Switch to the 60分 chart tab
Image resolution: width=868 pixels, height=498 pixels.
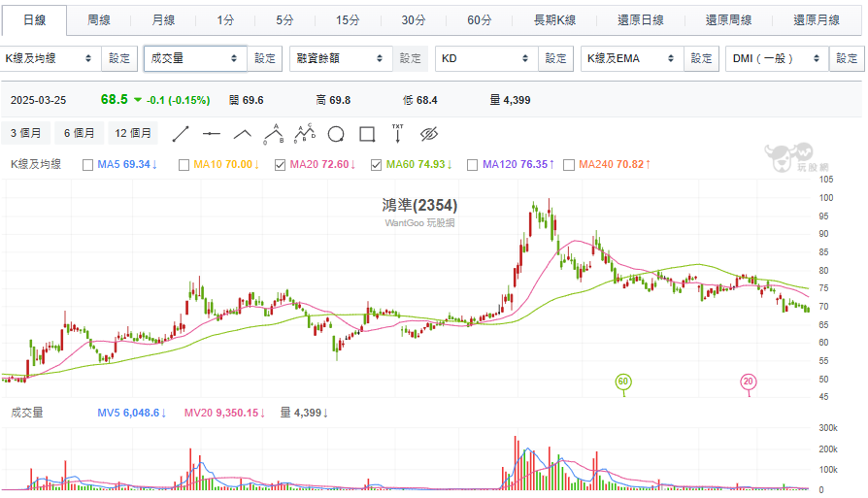tap(479, 20)
